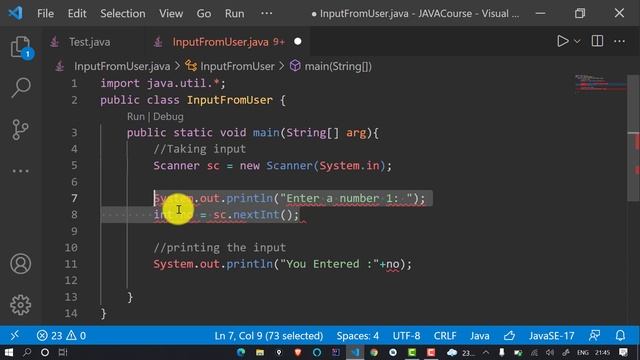The image size is (640, 360).
Task: Show additional activity bar views ellipsis
Action: [x=20, y=171]
